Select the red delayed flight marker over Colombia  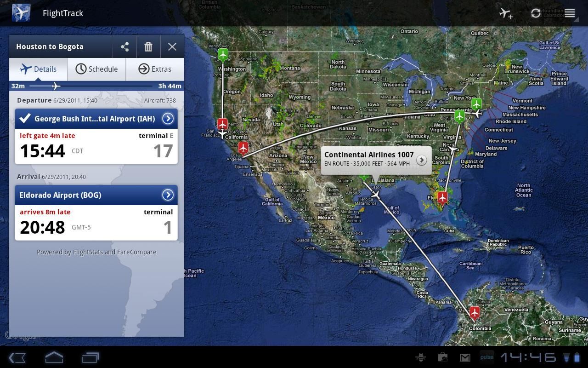point(475,312)
